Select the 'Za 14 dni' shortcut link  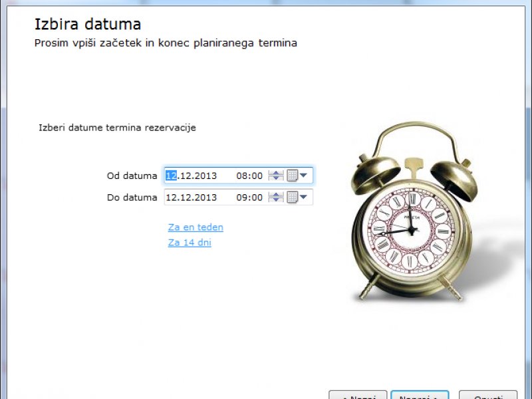pyautogui.click(x=190, y=243)
